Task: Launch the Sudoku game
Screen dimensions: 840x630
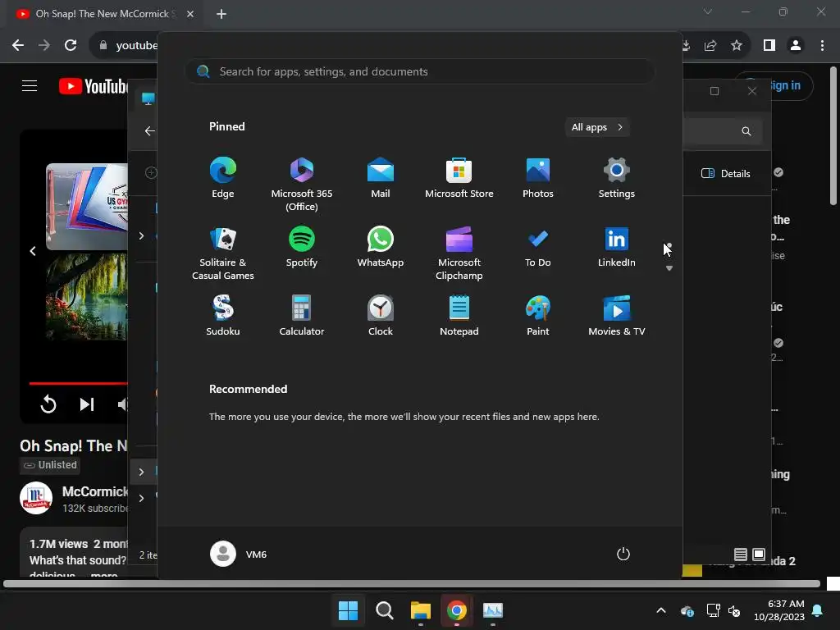Action: pyautogui.click(x=223, y=317)
